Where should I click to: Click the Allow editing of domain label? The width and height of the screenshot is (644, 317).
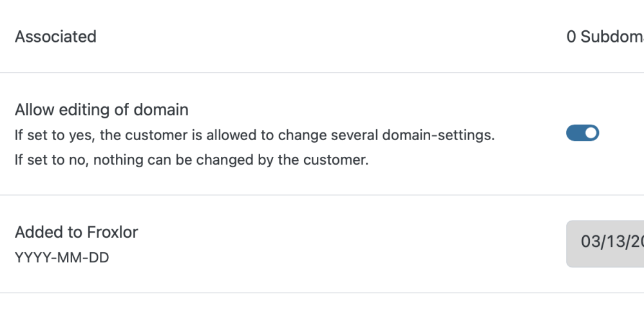tap(102, 110)
